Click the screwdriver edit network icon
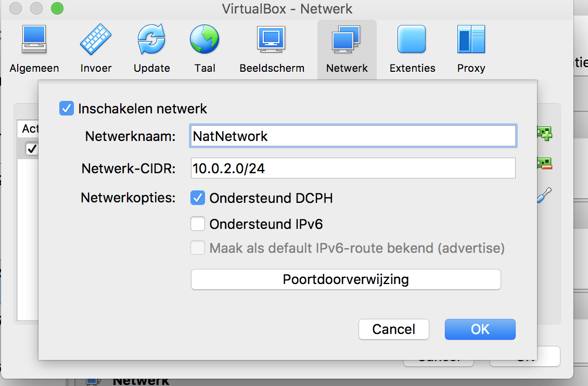Viewport: 588px width, 386px height. coord(544,196)
